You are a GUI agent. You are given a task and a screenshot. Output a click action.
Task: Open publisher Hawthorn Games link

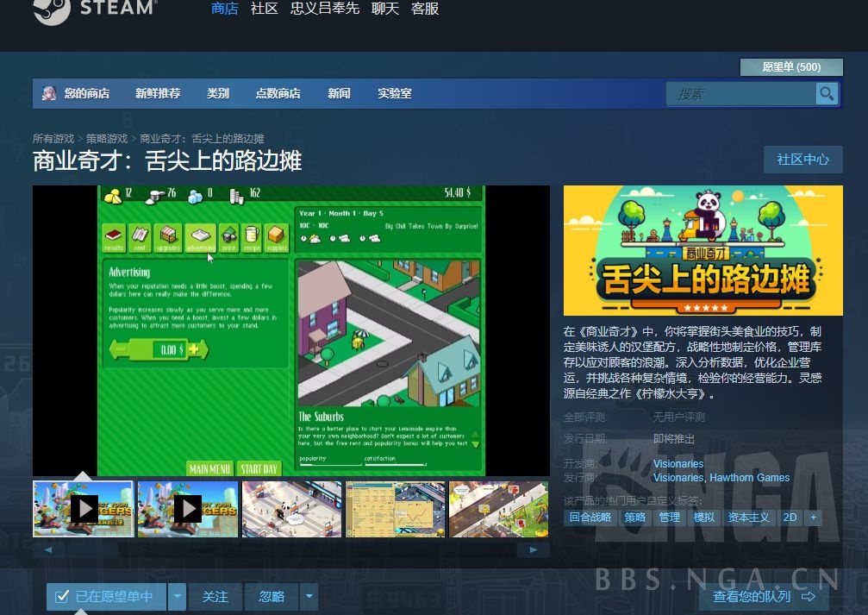[750, 478]
